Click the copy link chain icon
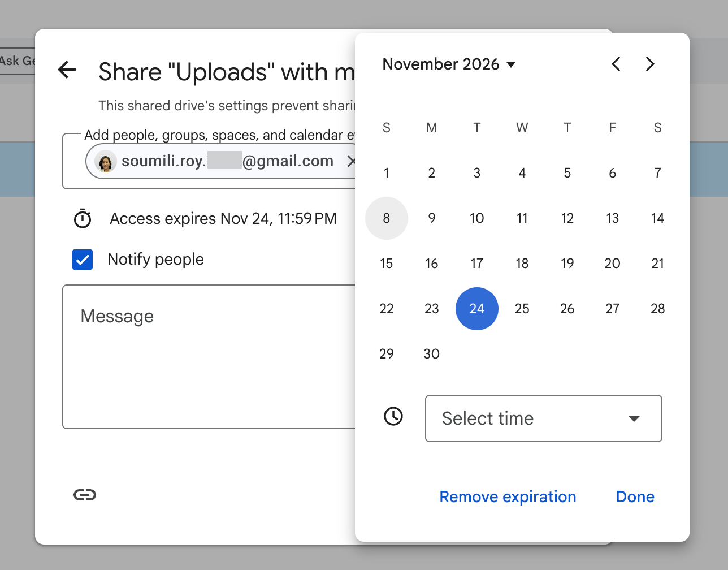Viewport: 728px width, 570px height. point(85,495)
